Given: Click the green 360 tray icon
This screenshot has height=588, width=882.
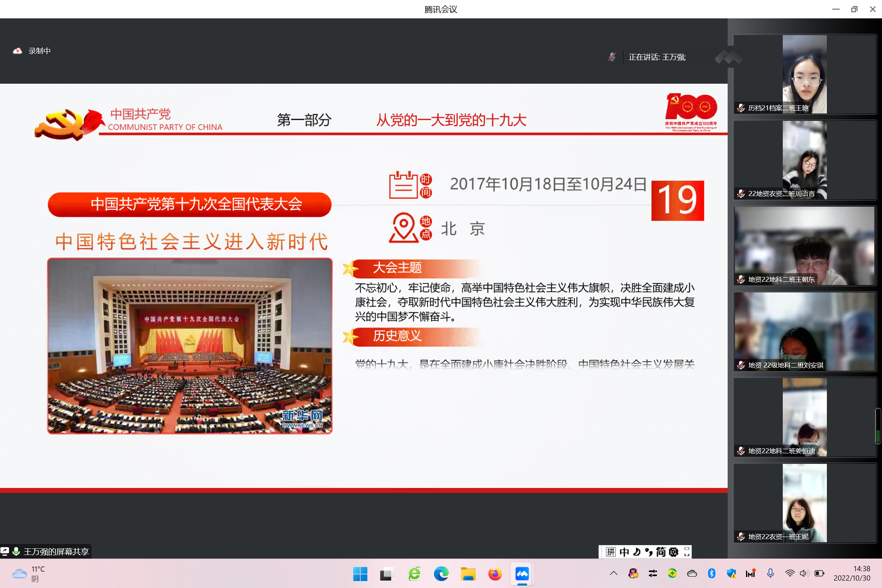Looking at the screenshot, I should (x=673, y=573).
